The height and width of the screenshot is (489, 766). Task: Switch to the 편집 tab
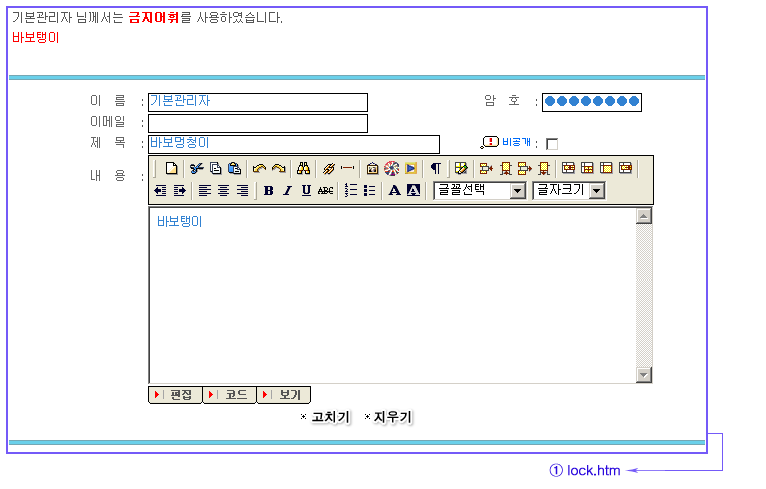[176, 395]
